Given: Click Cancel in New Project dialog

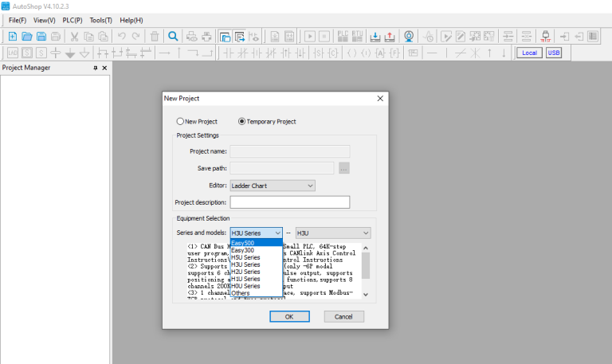Looking at the screenshot, I should point(343,316).
